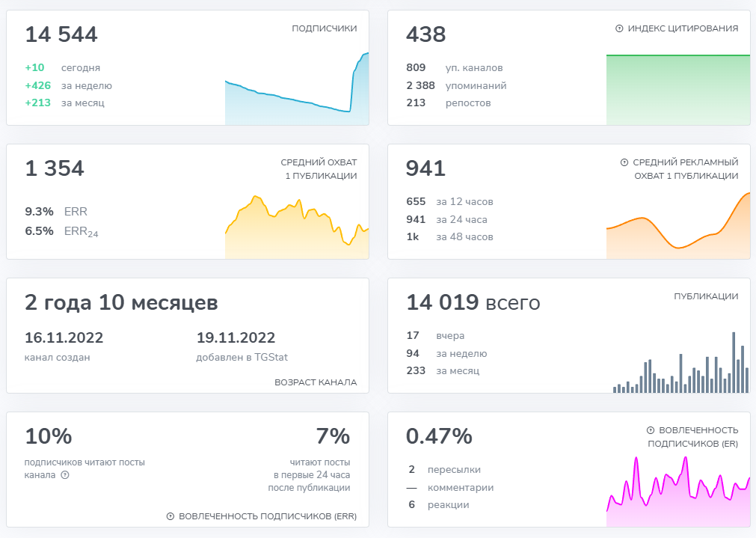This screenshot has height=538, width=756.
Task: Click help icon beside ИНДЕКС ЦИТИРОВАНИЯ
Action: 619,28
